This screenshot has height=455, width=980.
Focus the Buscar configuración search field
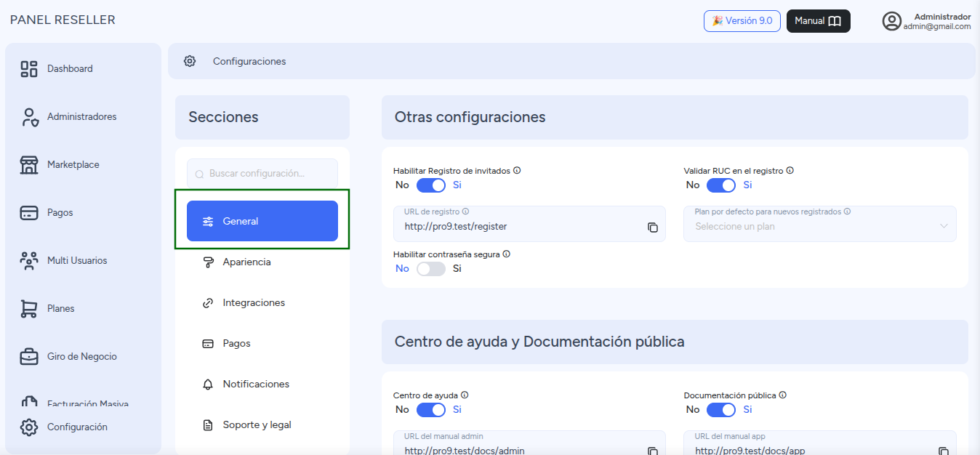click(262, 174)
